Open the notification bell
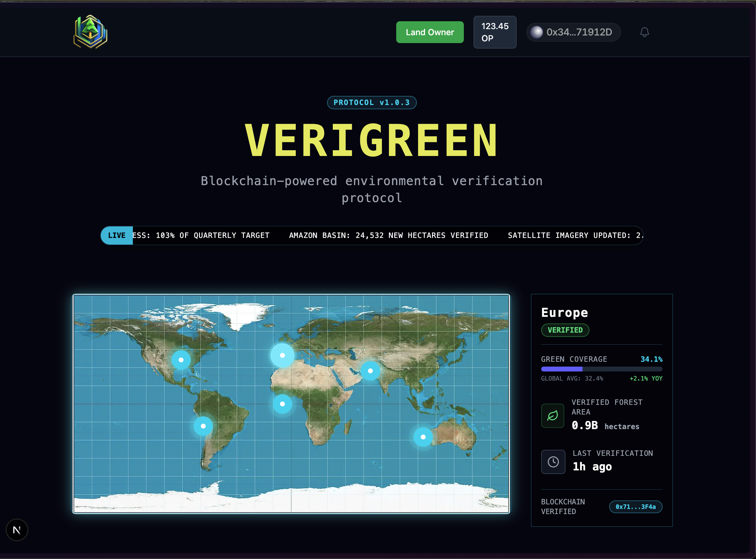Screen dimensions: 756x559 (x=644, y=32)
